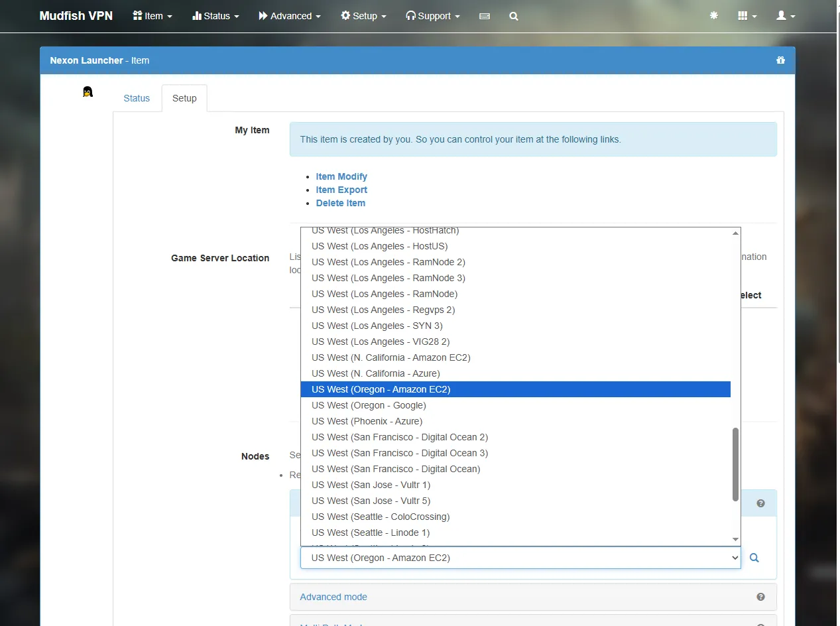This screenshot has width=840, height=626.
Task: Expand the Advanced mode section
Action: point(333,597)
